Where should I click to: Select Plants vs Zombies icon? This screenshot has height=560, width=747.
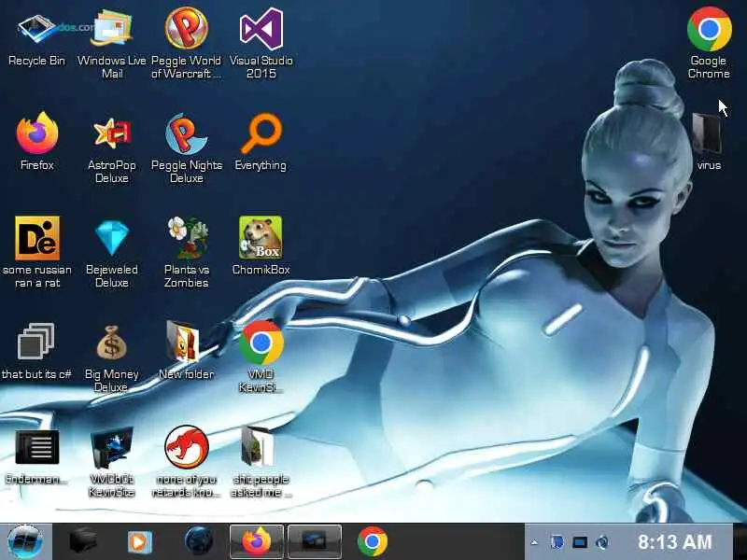pyautogui.click(x=186, y=252)
